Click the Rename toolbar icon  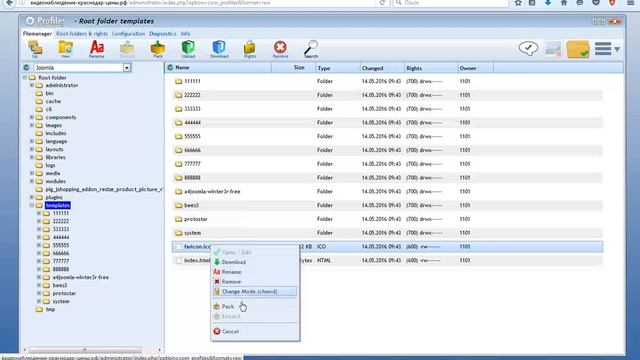pyautogui.click(x=97, y=49)
